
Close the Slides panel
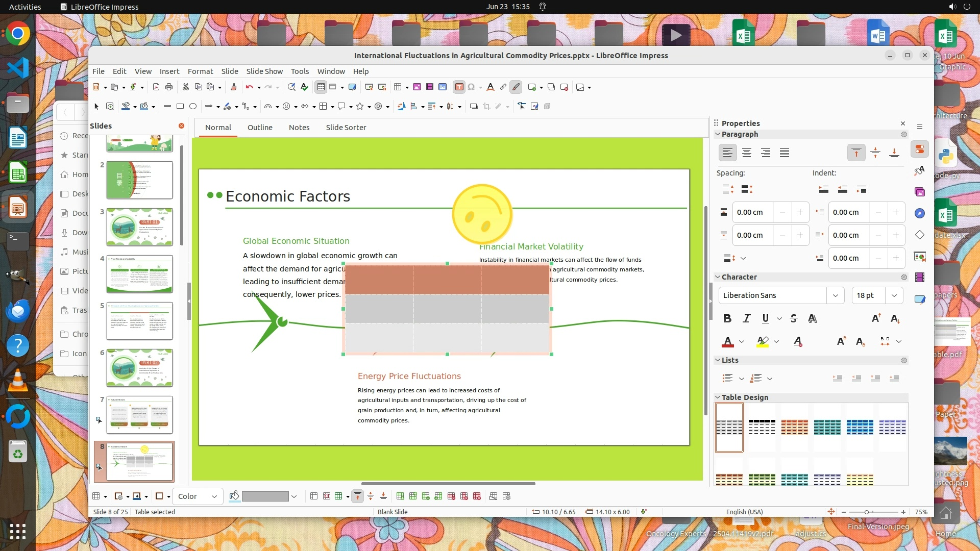pyautogui.click(x=181, y=126)
